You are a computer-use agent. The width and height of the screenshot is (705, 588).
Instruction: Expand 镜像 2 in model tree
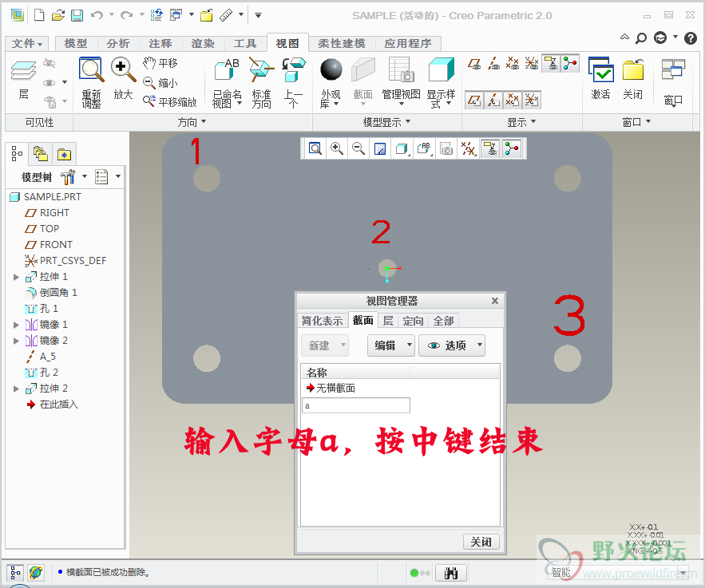16,341
